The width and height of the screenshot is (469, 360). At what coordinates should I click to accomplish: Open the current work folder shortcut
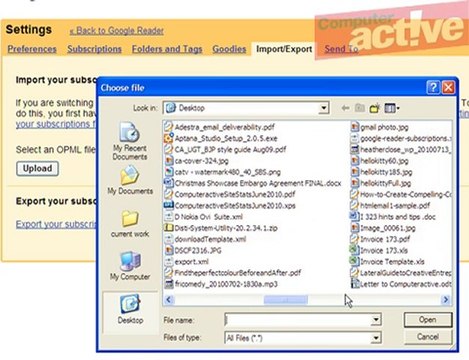pyautogui.click(x=130, y=224)
